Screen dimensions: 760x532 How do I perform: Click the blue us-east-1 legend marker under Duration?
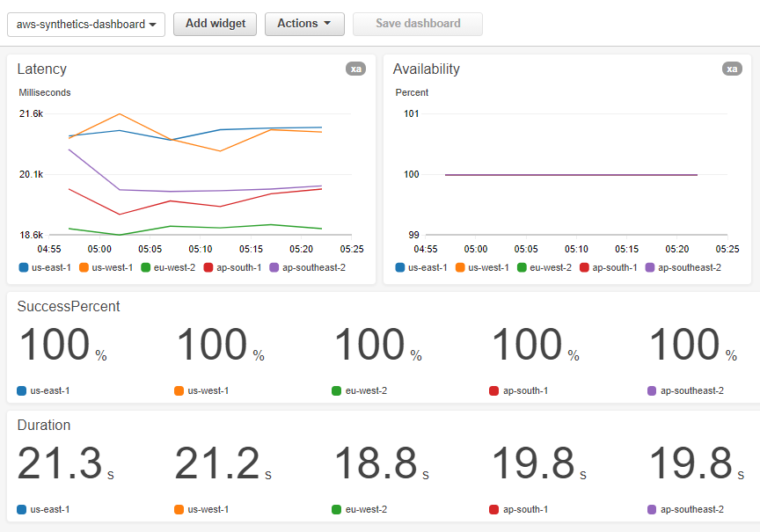tap(21, 509)
